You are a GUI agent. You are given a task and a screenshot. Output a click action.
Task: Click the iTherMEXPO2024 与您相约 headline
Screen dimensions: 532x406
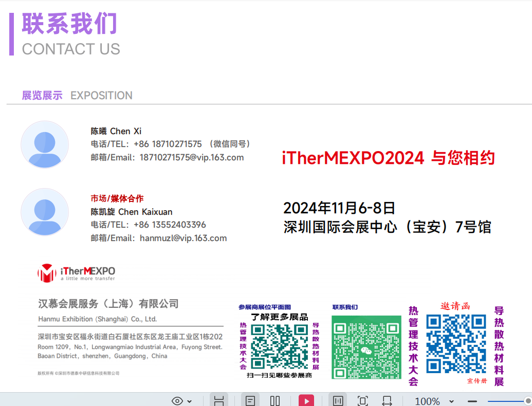coord(389,158)
